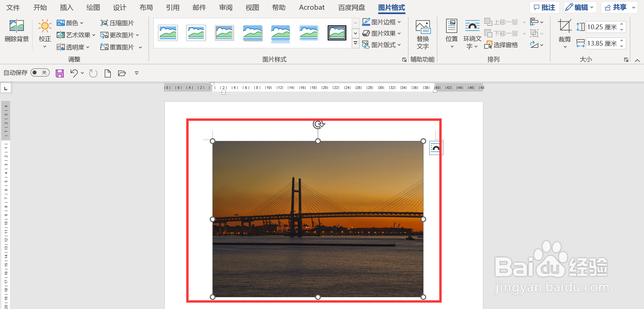The height and width of the screenshot is (309, 644).
Task: Open the 文件 menu
Action: (13, 7)
